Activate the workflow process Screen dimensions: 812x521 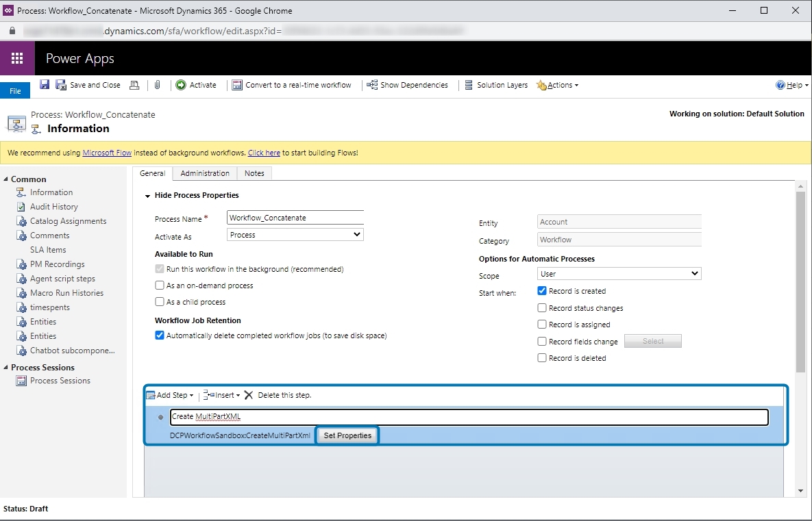point(196,85)
